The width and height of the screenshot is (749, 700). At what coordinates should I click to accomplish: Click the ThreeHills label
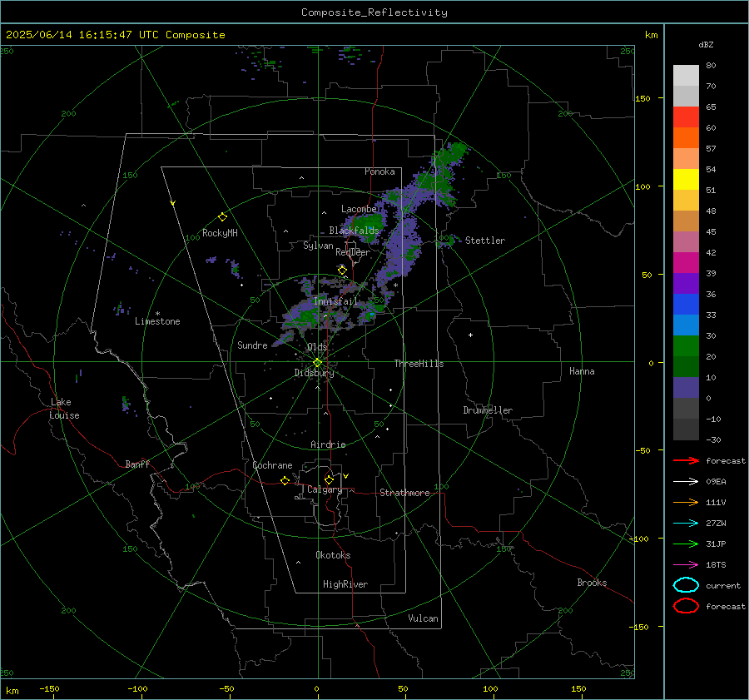tap(419, 364)
